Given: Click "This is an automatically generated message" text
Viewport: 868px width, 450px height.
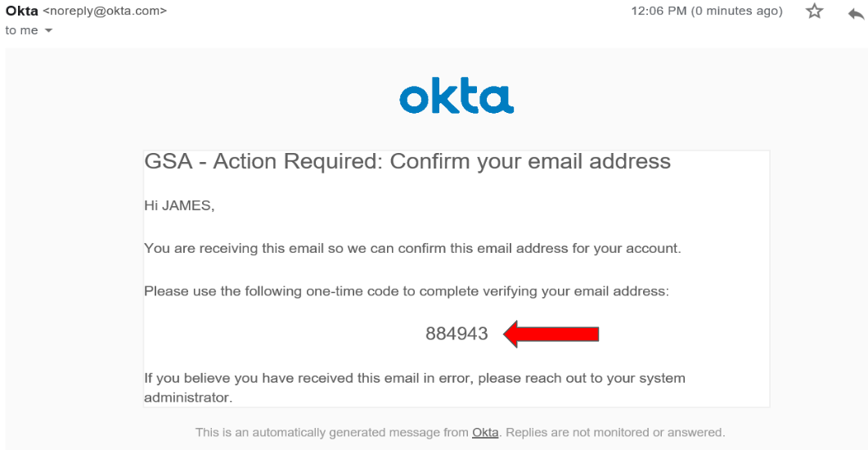Looking at the screenshot, I should [331, 432].
